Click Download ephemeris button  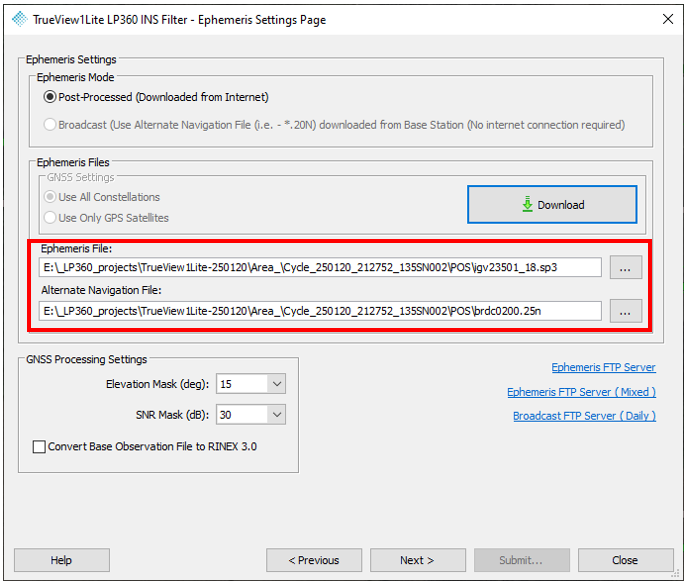click(x=552, y=205)
